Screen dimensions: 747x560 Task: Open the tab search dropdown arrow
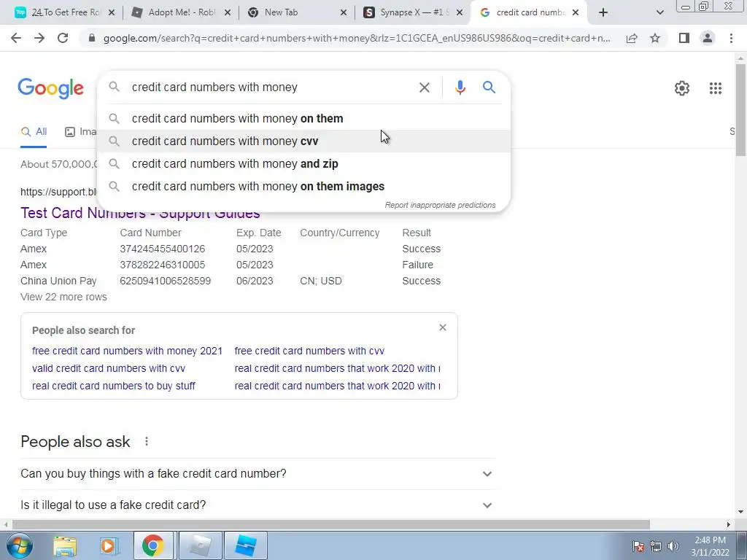(x=659, y=13)
